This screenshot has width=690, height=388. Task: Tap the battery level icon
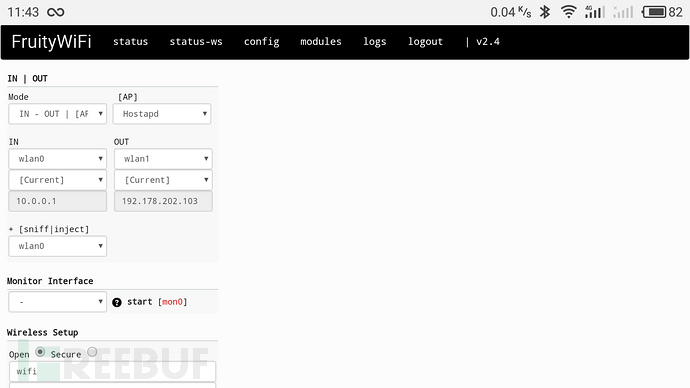tap(654, 12)
